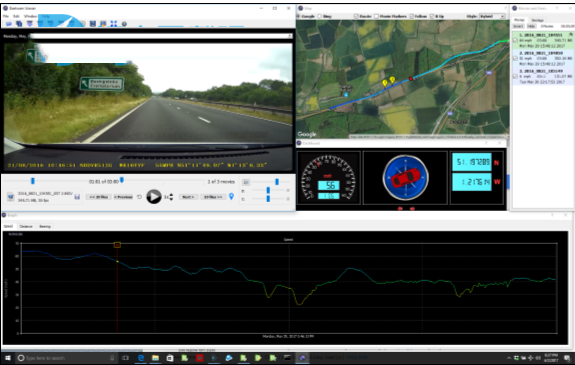The height and width of the screenshot is (365, 575).
Task: Click the video position slider handle
Action: (33, 181)
